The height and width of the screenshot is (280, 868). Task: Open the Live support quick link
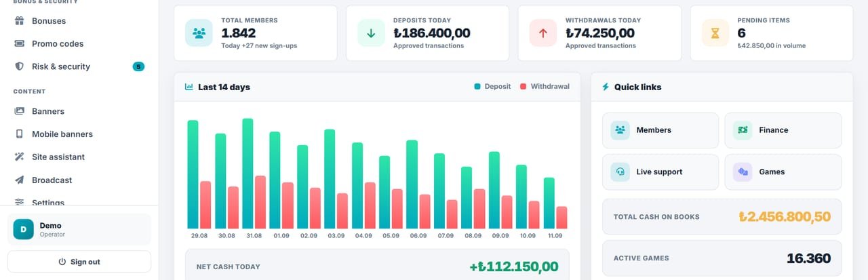(660, 172)
